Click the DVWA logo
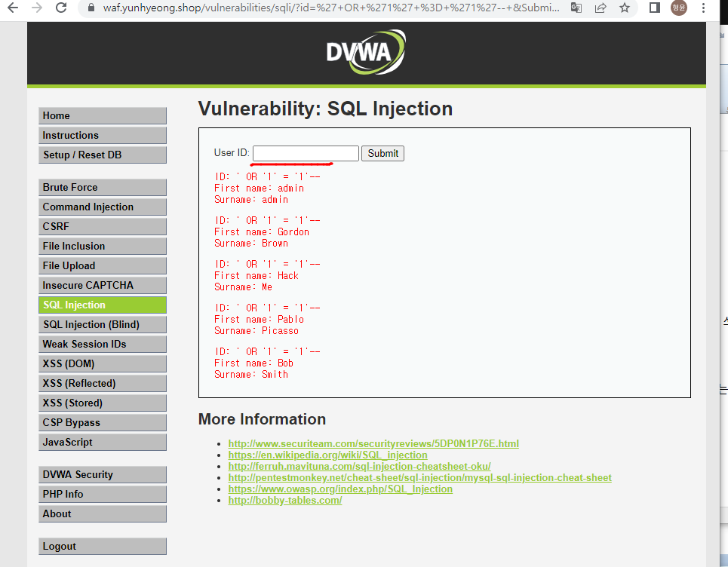Screen dimensions: 728x567 click(x=366, y=52)
